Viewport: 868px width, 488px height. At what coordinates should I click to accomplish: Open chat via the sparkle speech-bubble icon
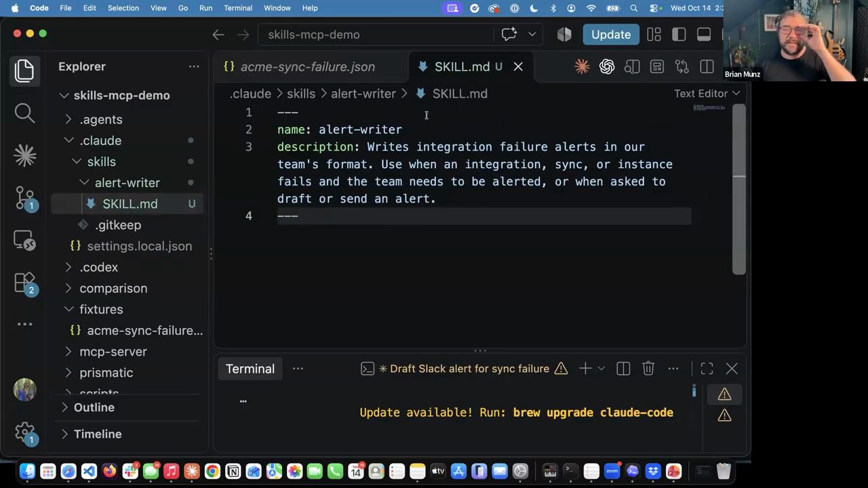pos(509,35)
